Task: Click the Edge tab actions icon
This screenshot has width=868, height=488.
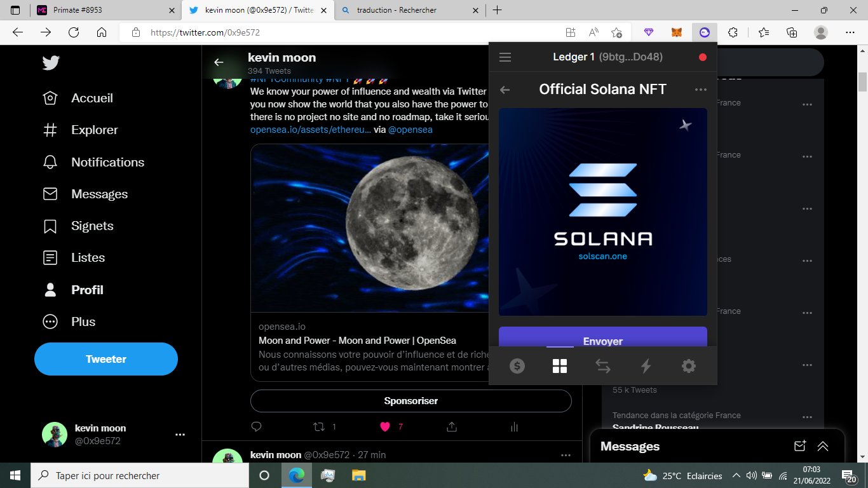Action: pos(15,10)
